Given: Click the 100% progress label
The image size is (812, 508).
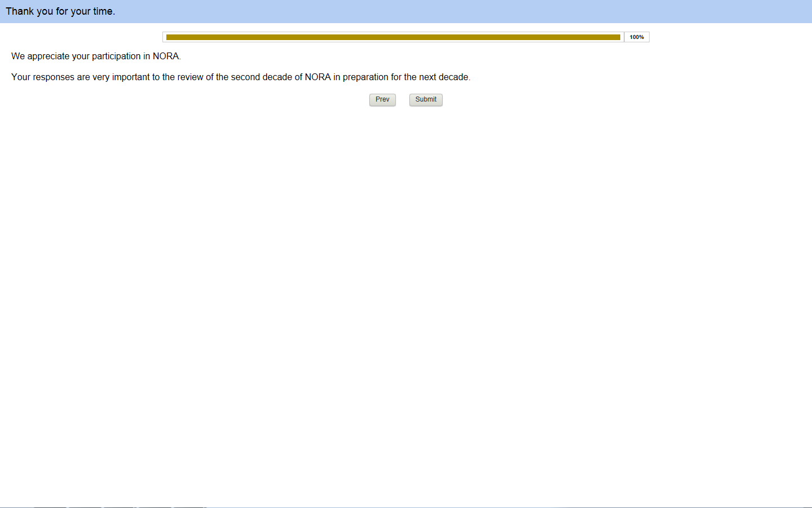Looking at the screenshot, I should [637, 37].
